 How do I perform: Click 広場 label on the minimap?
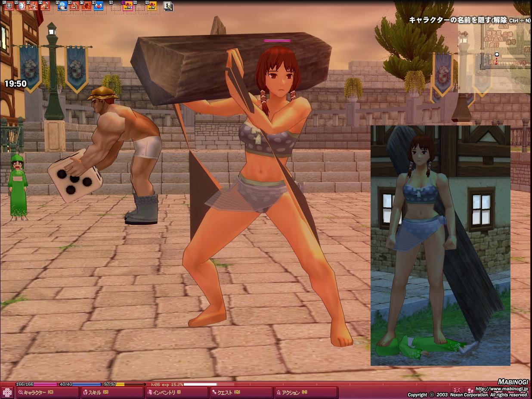click(x=508, y=34)
